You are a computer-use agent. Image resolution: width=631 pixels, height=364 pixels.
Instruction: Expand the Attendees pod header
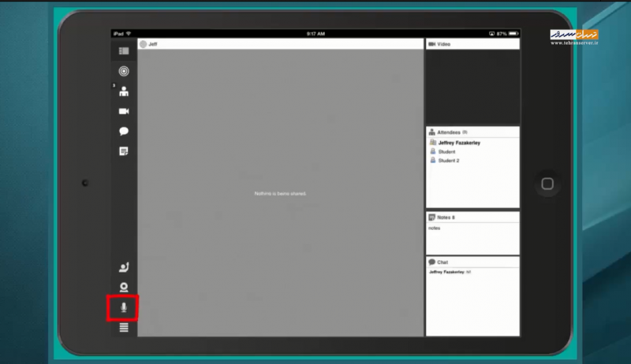click(x=472, y=132)
